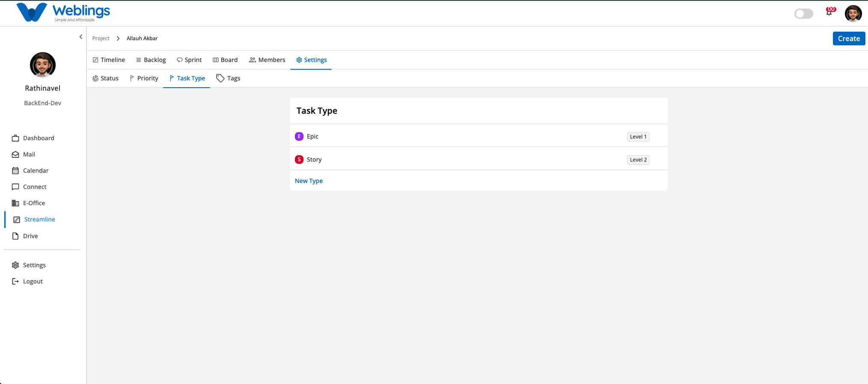The image size is (868, 384).
Task: Click the Allauh Akbar breadcrumb
Action: point(142,38)
